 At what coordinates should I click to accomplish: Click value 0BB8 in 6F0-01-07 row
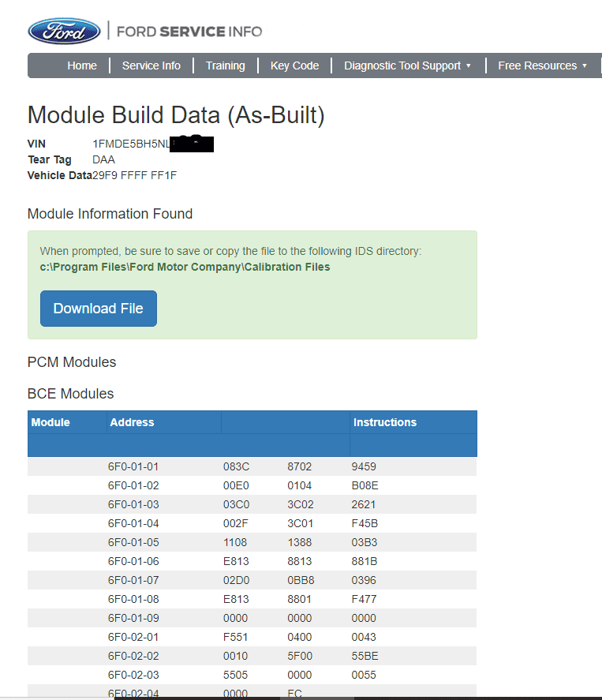[301, 580]
